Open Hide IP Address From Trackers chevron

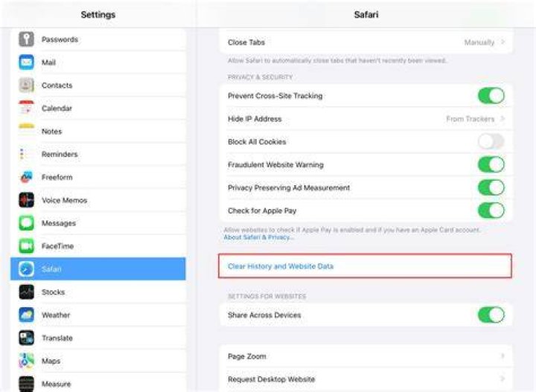[502, 118]
